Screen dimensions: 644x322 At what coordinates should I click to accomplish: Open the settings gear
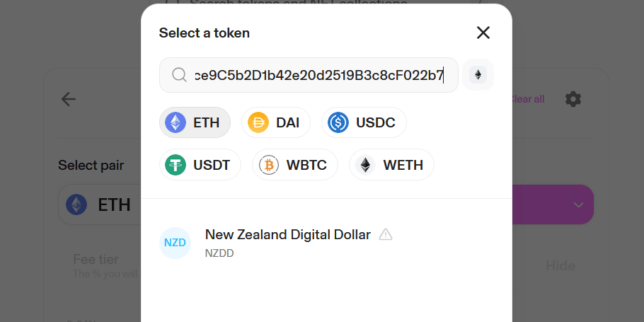[x=573, y=99]
